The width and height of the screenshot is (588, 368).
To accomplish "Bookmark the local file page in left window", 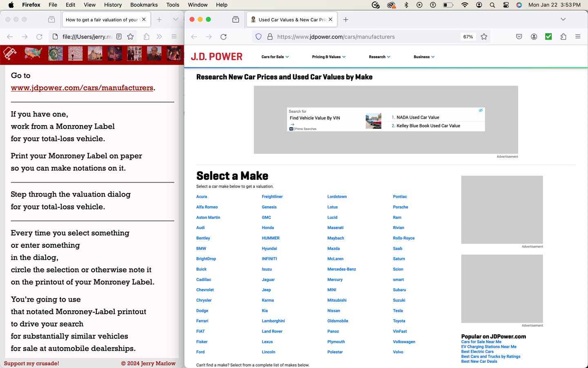I will point(130,37).
